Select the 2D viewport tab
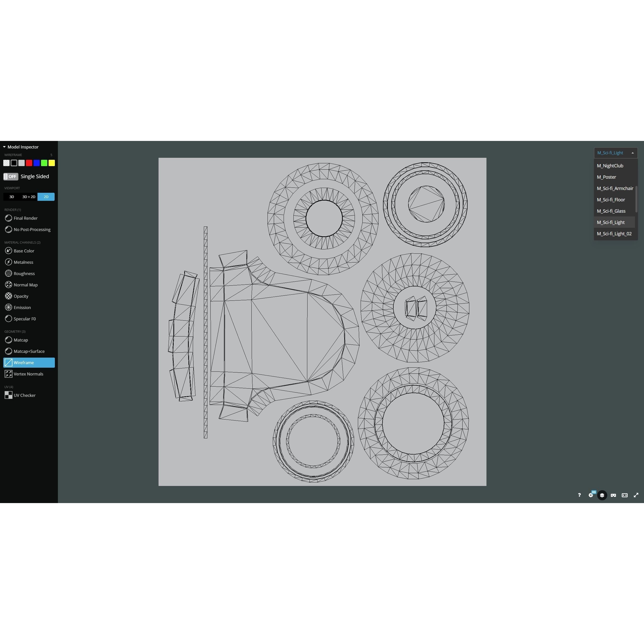This screenshot has width=644, height=644. 46,197
